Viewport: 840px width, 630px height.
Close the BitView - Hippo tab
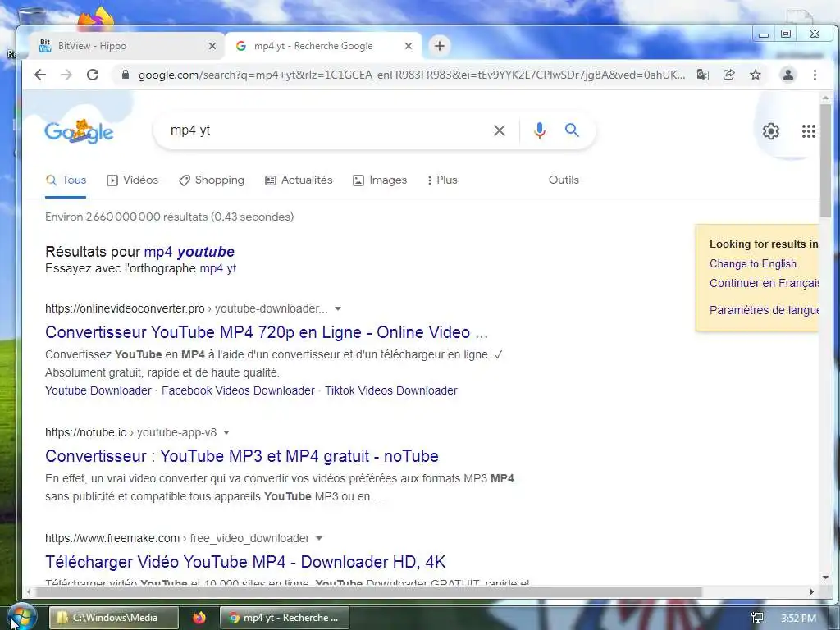tap(212, 46)
